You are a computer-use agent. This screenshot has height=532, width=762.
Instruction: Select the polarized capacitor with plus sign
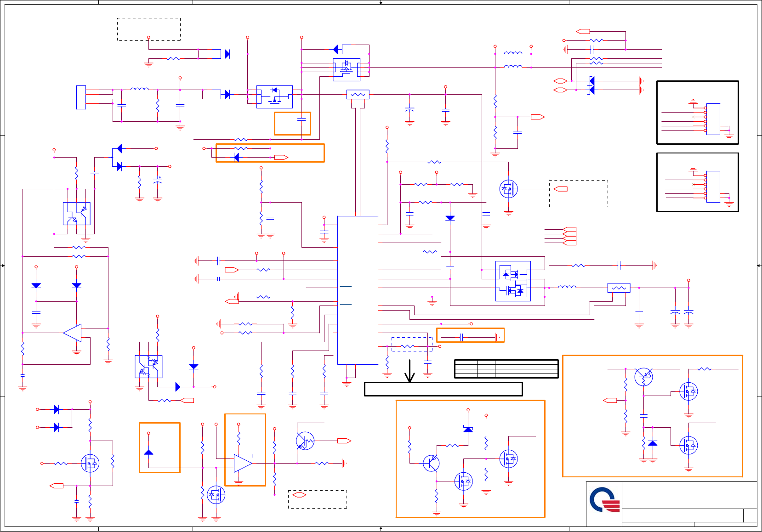pyautogui.click(x=158, y=182)
